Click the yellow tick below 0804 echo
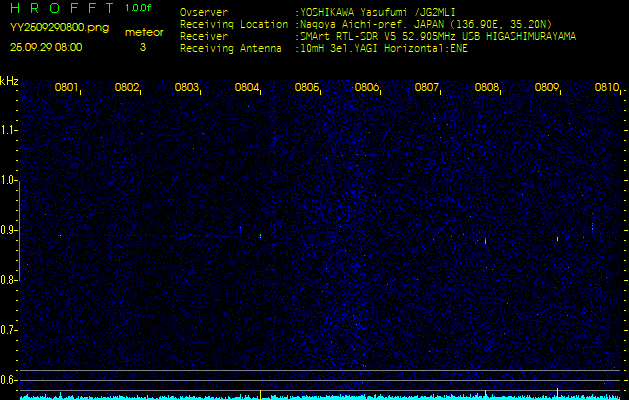 tap(260, 394)
